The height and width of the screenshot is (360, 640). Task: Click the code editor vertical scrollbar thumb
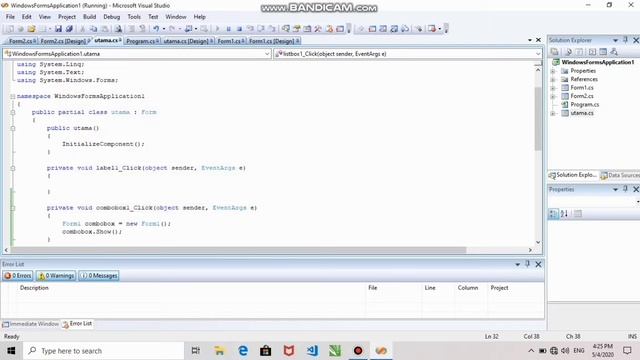click(x=538, y=118)
